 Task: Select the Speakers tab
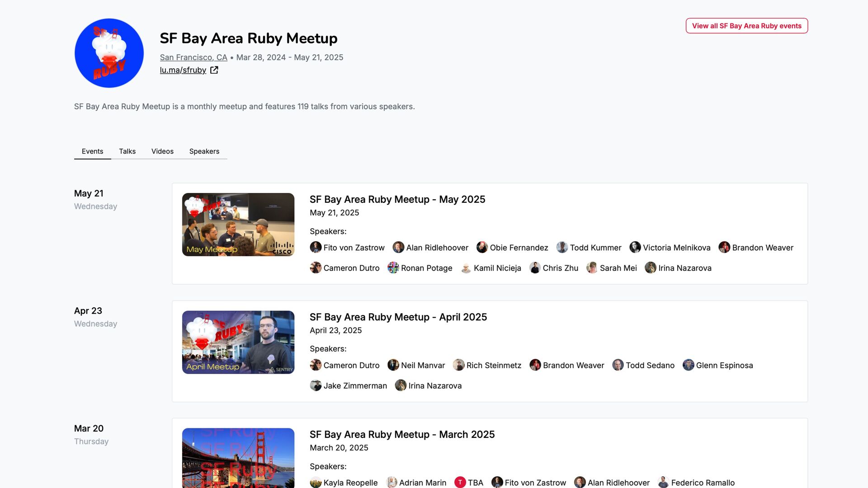point(204,151)
